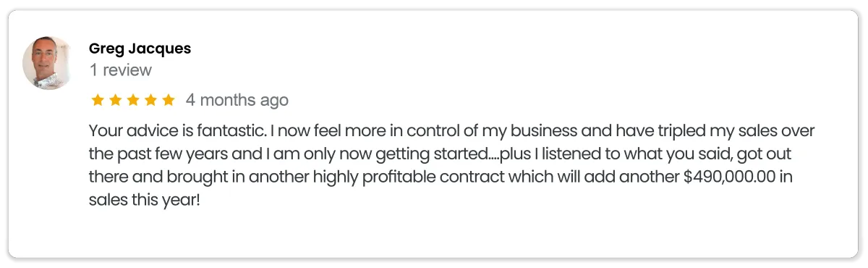This screenshot has height=268, width=868.
Task: Select the fourth gold star
Action: pyautogui.click(x=150, y=100)
